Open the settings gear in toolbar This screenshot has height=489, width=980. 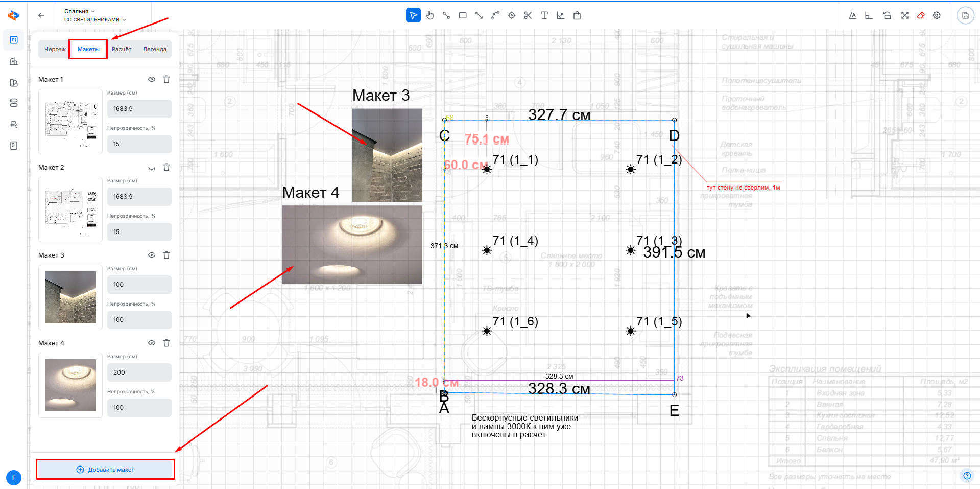pos(937,15)
